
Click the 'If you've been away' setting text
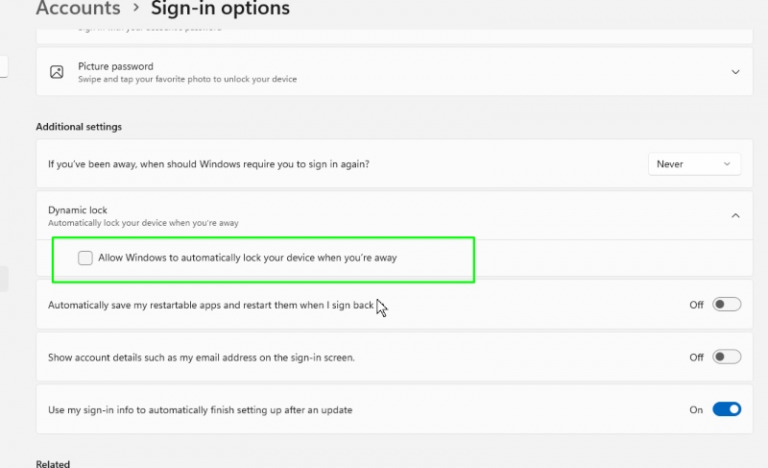(215, 164)
